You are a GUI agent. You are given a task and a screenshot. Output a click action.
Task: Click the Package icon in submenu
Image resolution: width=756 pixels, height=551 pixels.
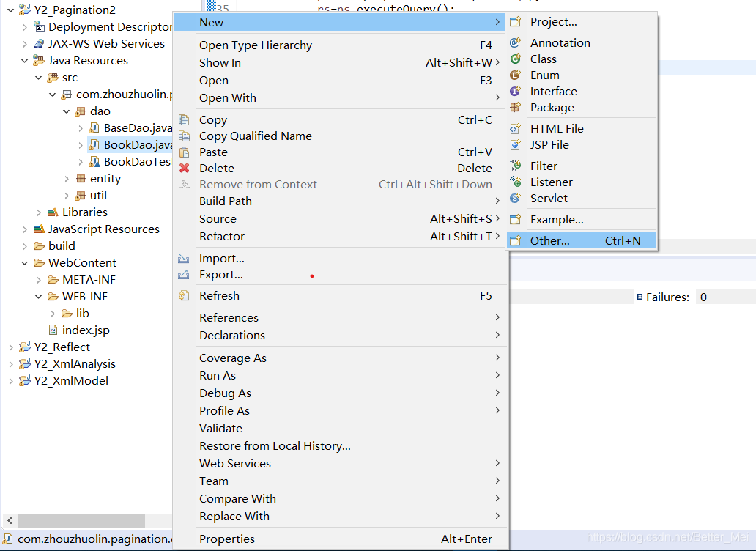pyautogui.click(x=516, y=108)
